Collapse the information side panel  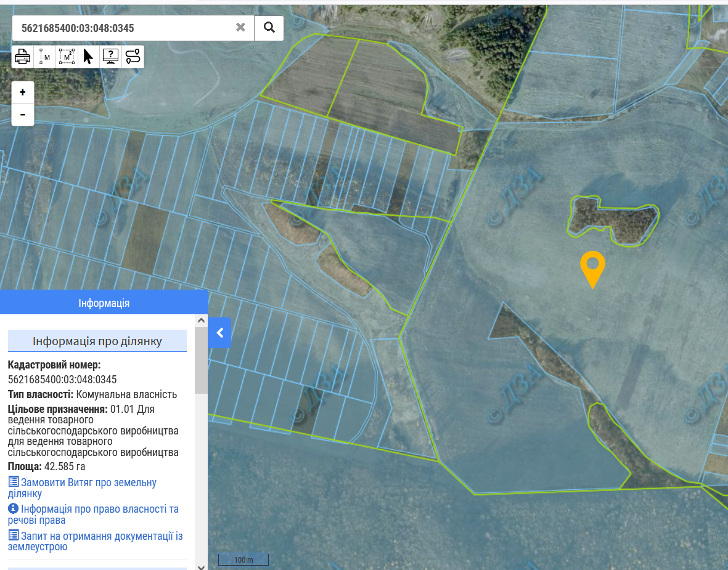coord(219,333)
